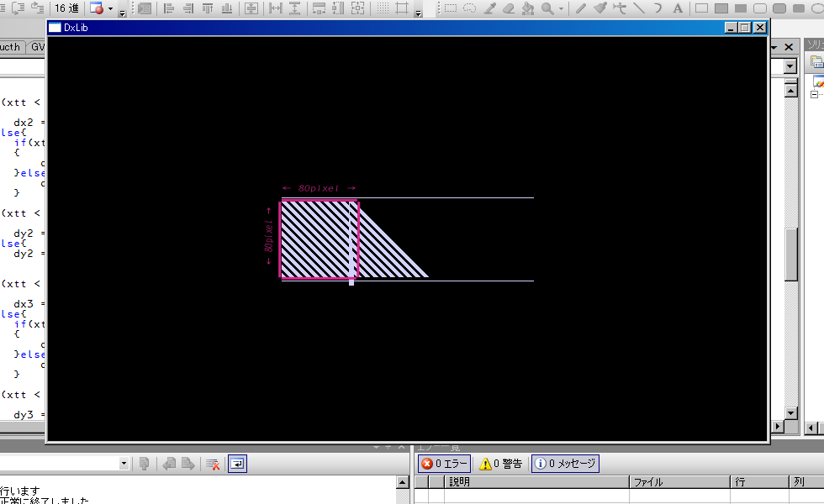Image resolution: width=824 pixels, height=504 pixels.
Task: Click the center in dialog icon
Action: click(251, 8)
